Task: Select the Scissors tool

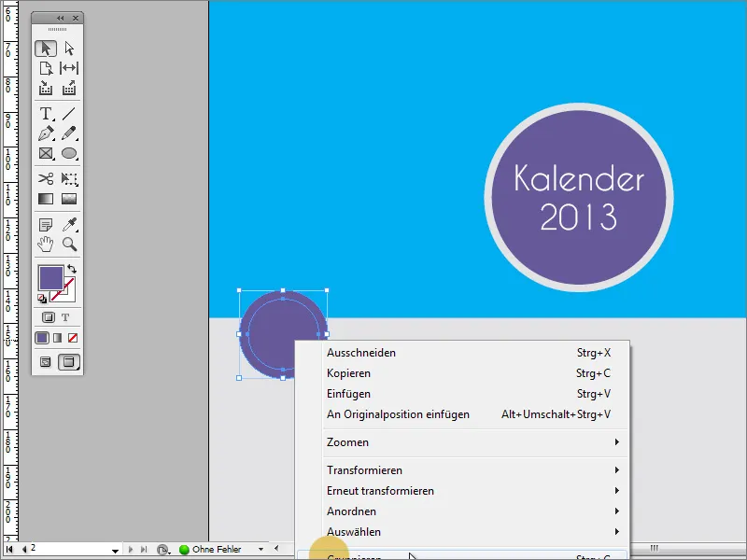Action: pos(46,179)
